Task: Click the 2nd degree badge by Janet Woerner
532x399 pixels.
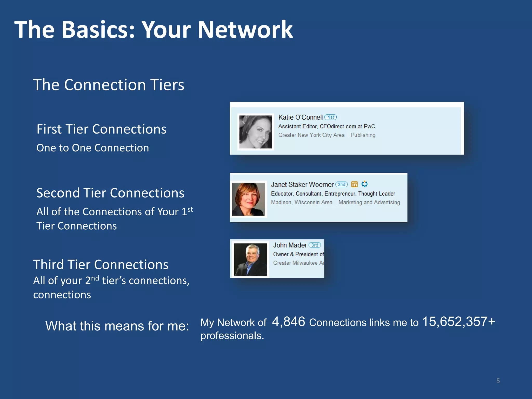Action: coord(341,184)
